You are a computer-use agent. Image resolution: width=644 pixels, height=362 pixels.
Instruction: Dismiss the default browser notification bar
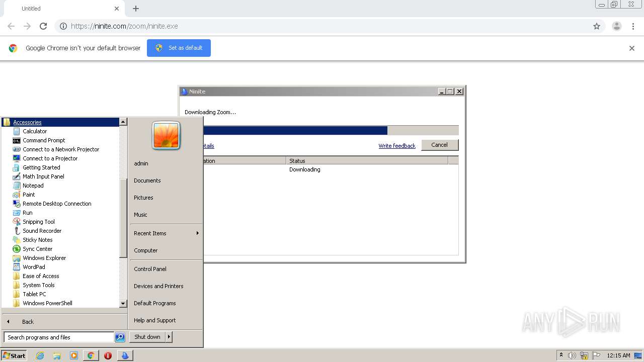[632, 48]
